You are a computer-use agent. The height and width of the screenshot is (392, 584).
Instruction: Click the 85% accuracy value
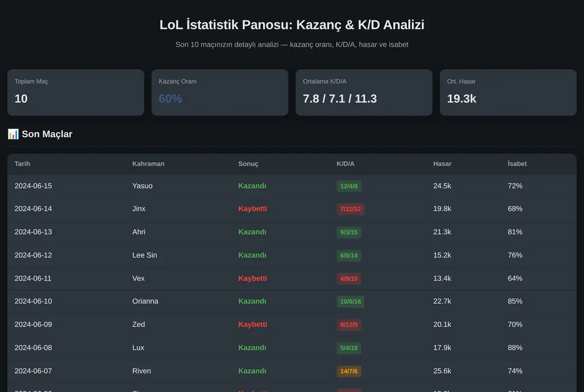[x=515, y=301]
